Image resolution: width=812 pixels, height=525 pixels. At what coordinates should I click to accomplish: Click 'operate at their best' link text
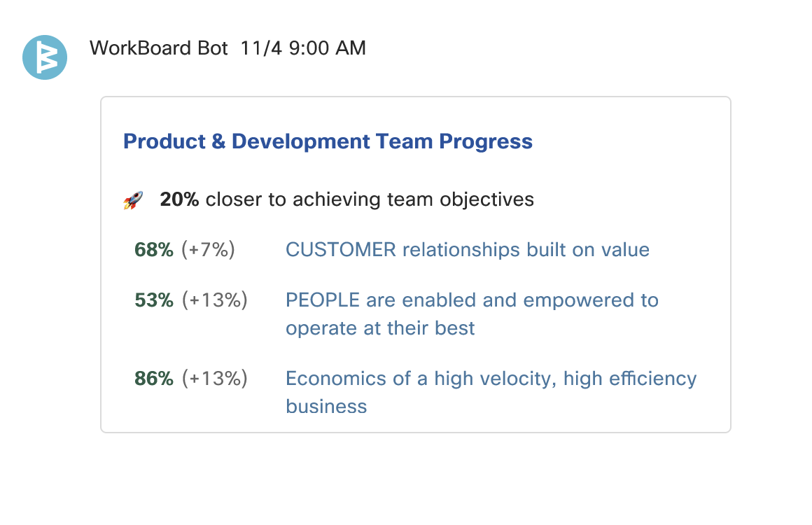point(380,328)
